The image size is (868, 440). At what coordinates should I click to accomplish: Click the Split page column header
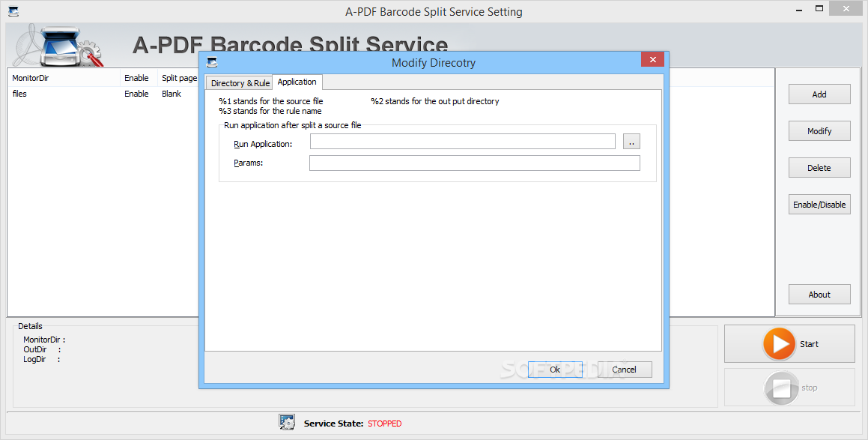(178, 78)
